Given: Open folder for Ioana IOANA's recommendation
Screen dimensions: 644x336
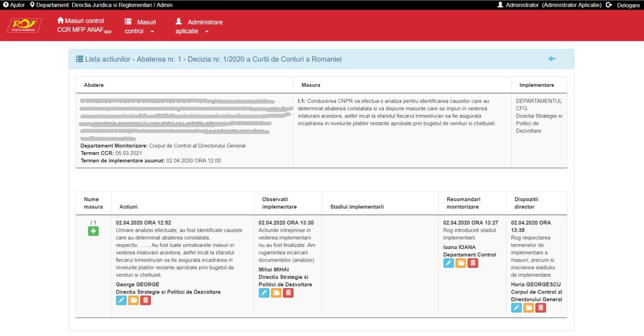Looking at the screenshot, I should tap(460, 263).
